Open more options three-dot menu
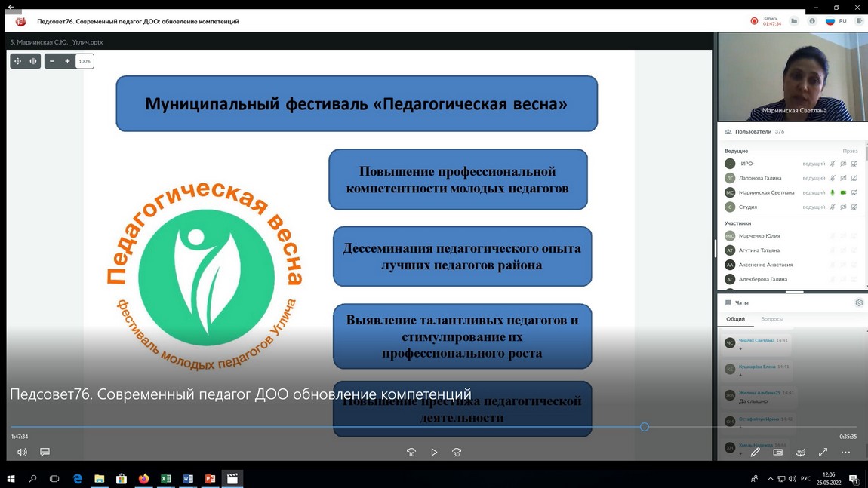868x488 pixels. tap(845, 452)
